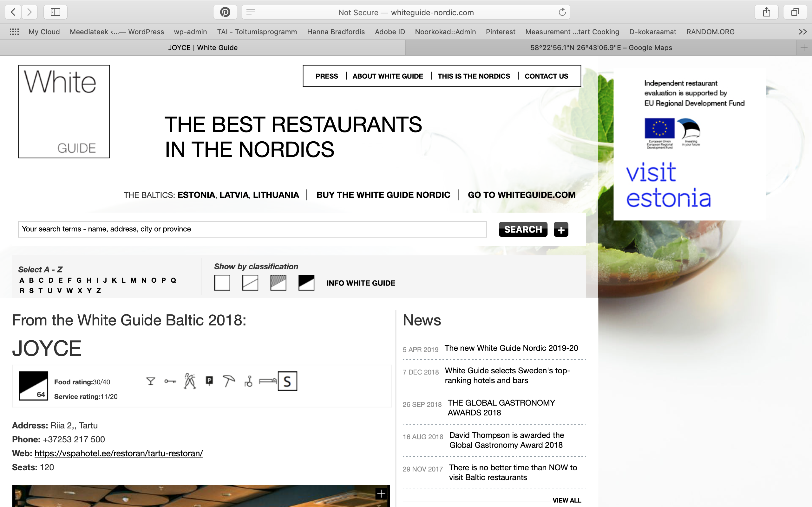This screenshot has height=507, width=812.
Task: Click the parking sign icon
Action: pos(209,381)
